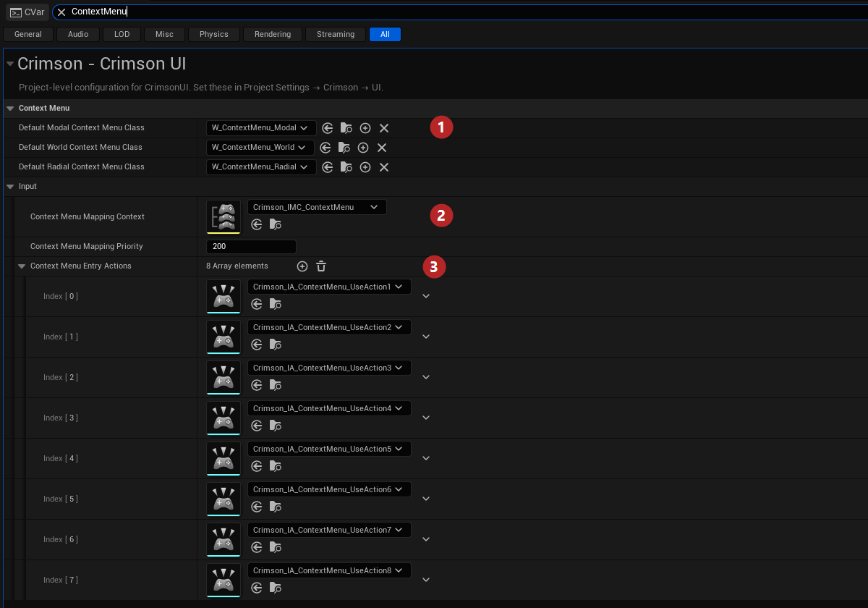Use selected asset for World Context Menu Class
This screenshot has height=608, width=868.
[x=325, y=148]
